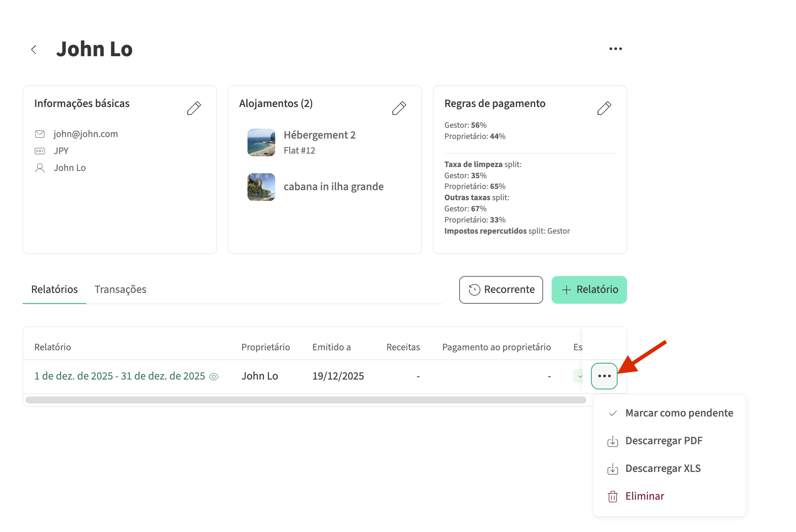Click the report row three-dots button
Viewport: 796px width, 532px height.
click(x=604, y=376)
